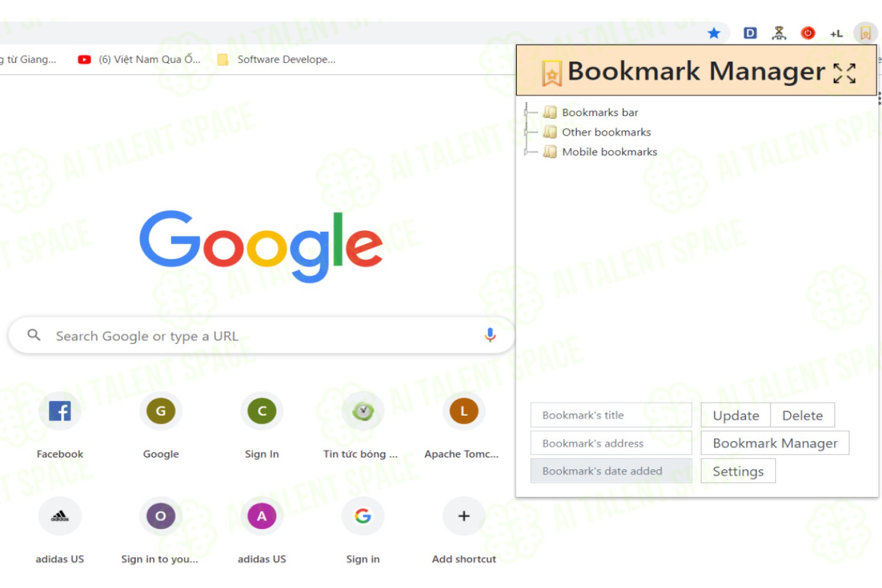Screen dimensions: 882x588
Task: Click the Bookmark's title input field
Action: (611, 415)
